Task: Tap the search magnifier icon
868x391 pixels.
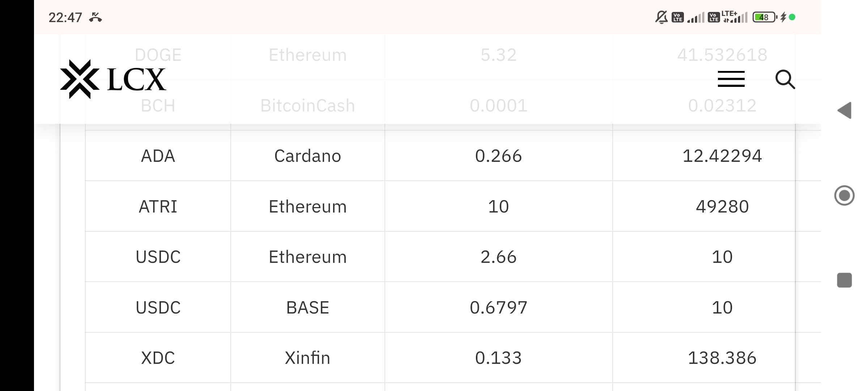Action: (x=785, y=79)
